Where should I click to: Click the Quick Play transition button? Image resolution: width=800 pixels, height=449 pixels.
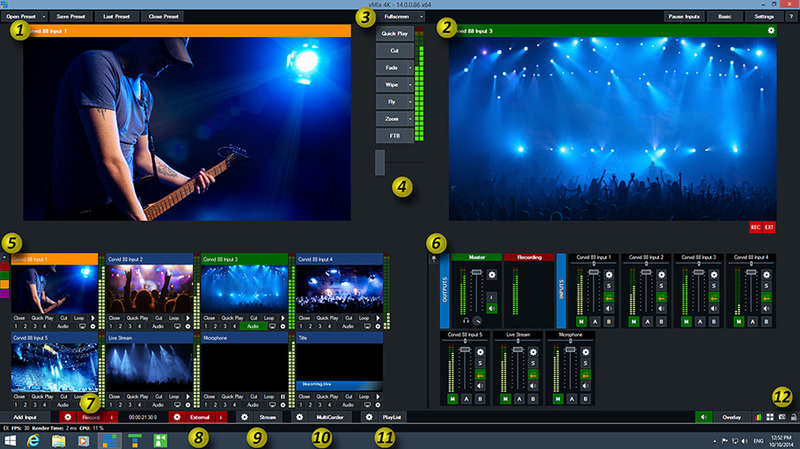[x=394, y=33]
